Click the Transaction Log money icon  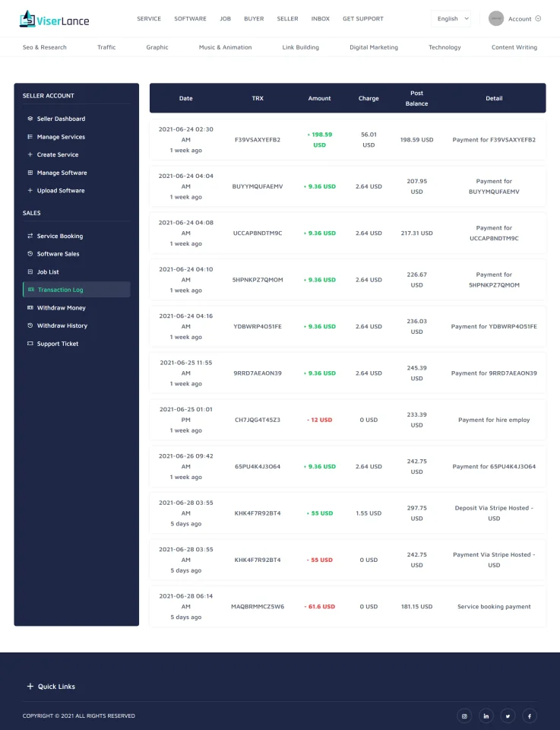pyautogui.click(x=31, y=290)
